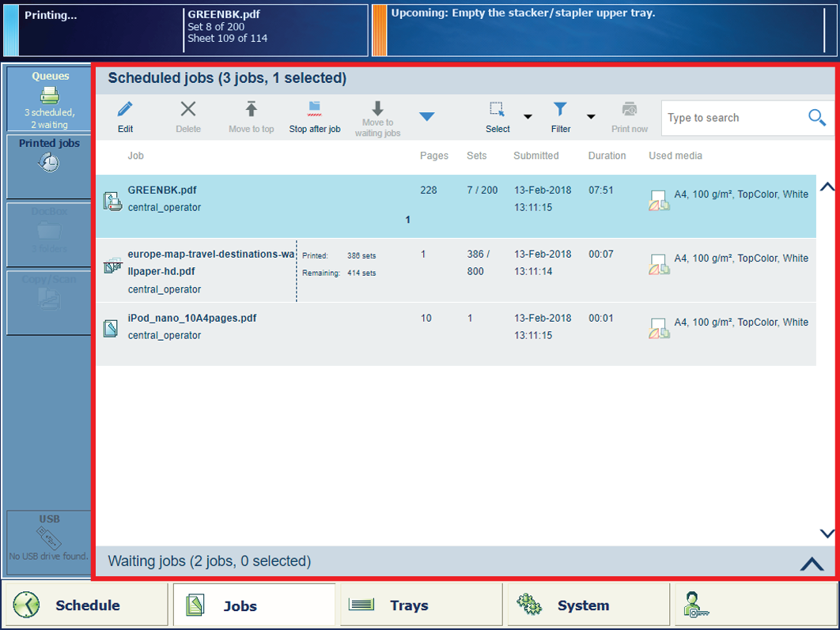Select the iPod_nano_10A4pages.pdf job

click(192, 319)
